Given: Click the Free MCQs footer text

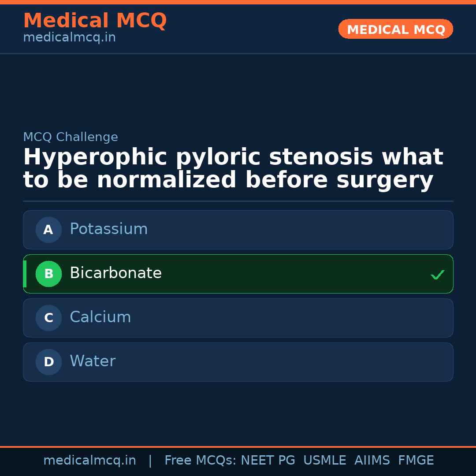Looking at the screenshot, I should point(200,461).
